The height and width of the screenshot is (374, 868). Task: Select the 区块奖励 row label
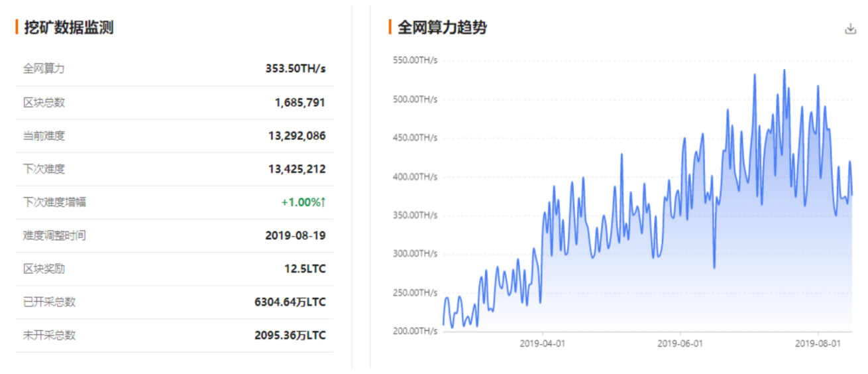tap(44, 269)
